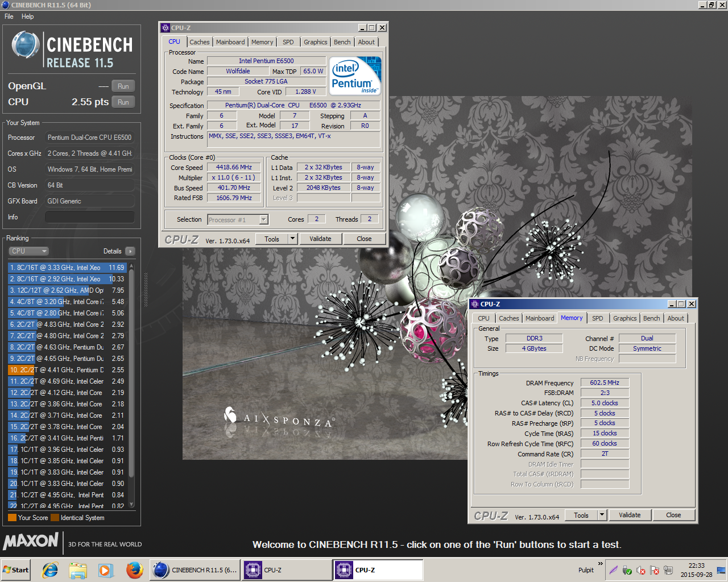Switch to CINEBENCH R11.5 taskbar item
728x582 pixels.
[x=195, y=570]
